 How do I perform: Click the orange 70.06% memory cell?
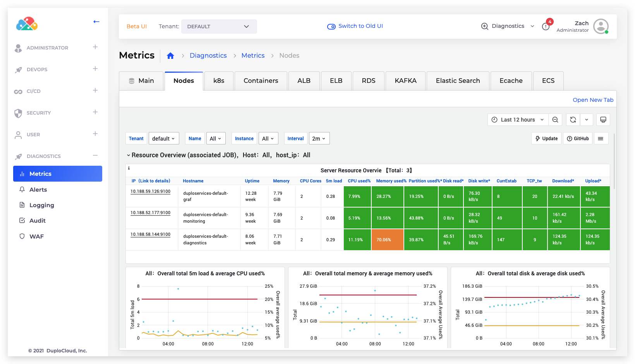(x=387, y=240)
